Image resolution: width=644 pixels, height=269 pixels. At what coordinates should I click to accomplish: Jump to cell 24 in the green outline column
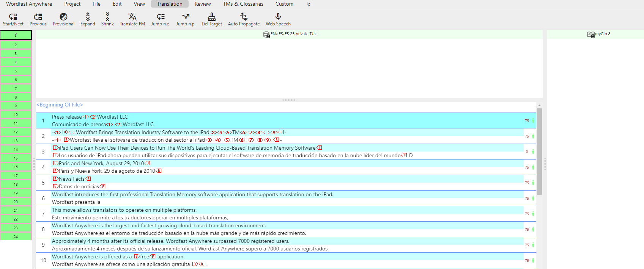click(x=16, y=236)
